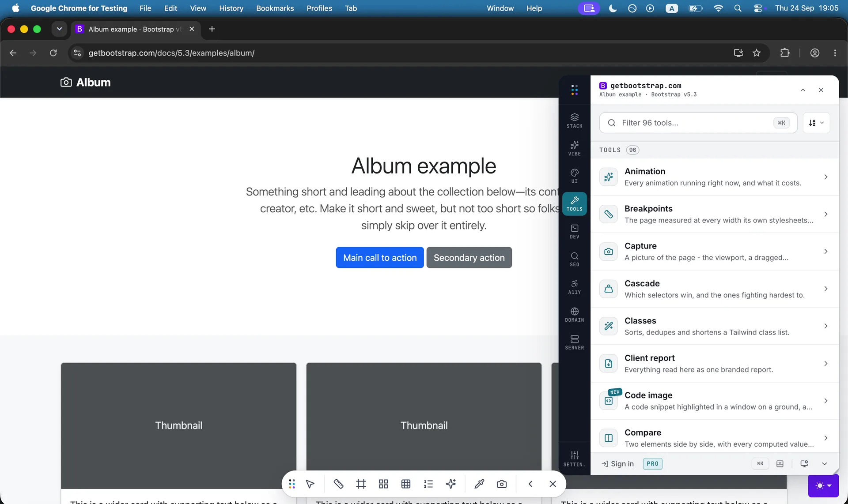Open the Cascade tool row
848x504 pixels.
(x=715, y=289)
